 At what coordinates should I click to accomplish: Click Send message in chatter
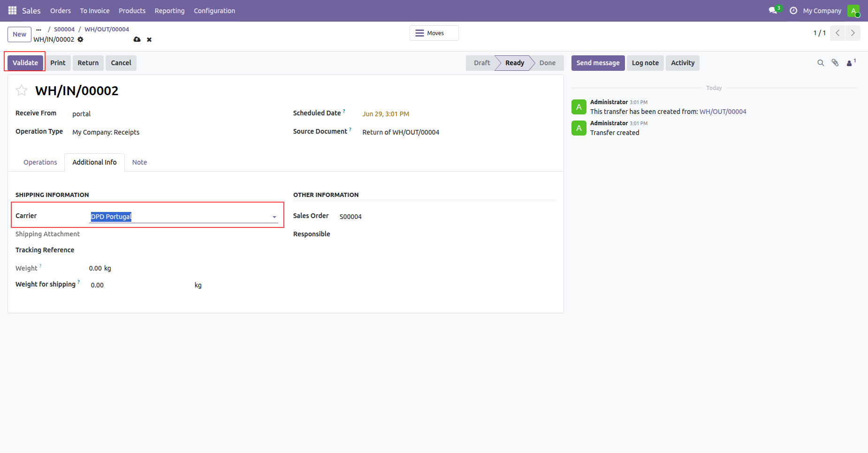click(598, 63)
